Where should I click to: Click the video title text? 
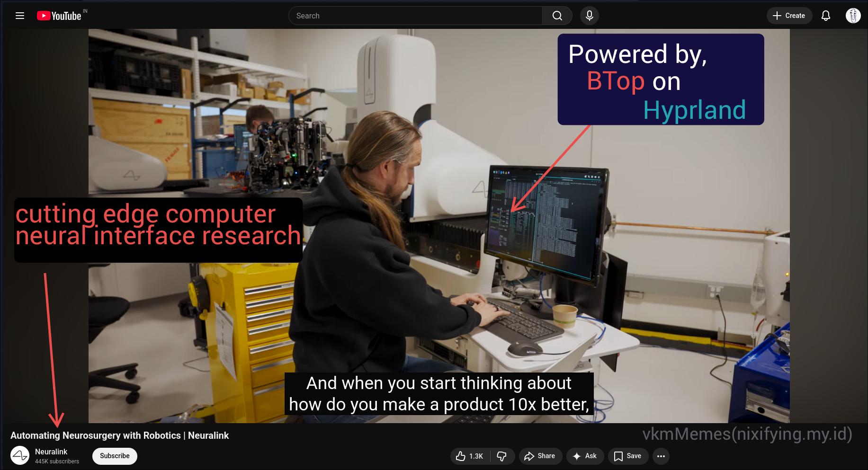click(x=119, y=435)
